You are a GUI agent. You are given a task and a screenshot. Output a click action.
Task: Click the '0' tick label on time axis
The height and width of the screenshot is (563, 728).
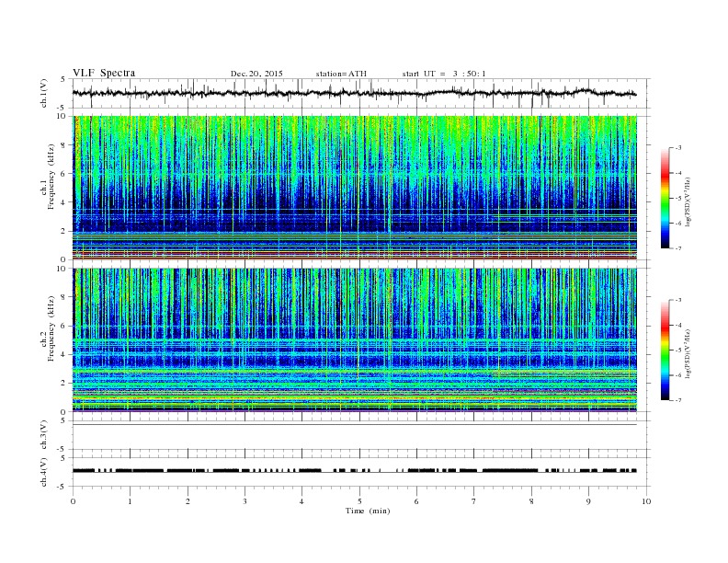coord(73,501)
